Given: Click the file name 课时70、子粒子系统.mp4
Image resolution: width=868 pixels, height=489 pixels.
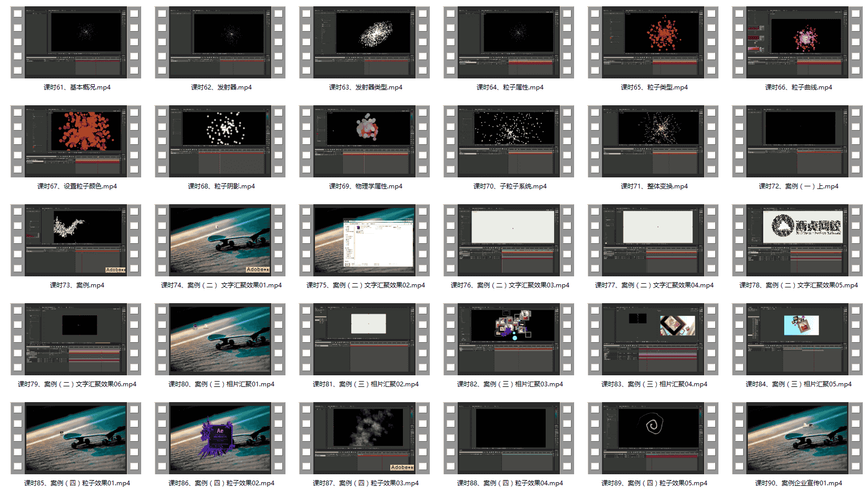Looking at the screenshot, I should pyautogui.click(x=510, y=186).
